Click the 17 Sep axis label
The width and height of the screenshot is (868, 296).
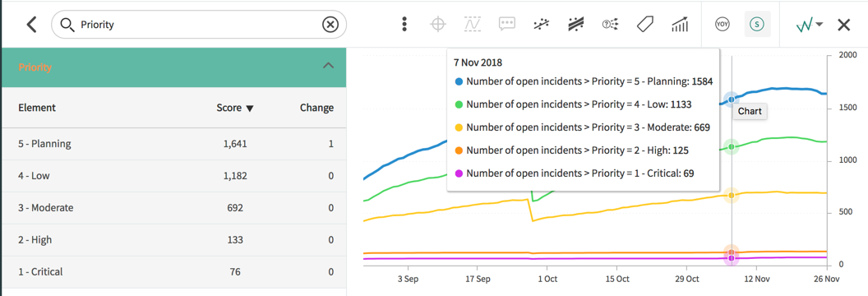click(x=478, y=280)
